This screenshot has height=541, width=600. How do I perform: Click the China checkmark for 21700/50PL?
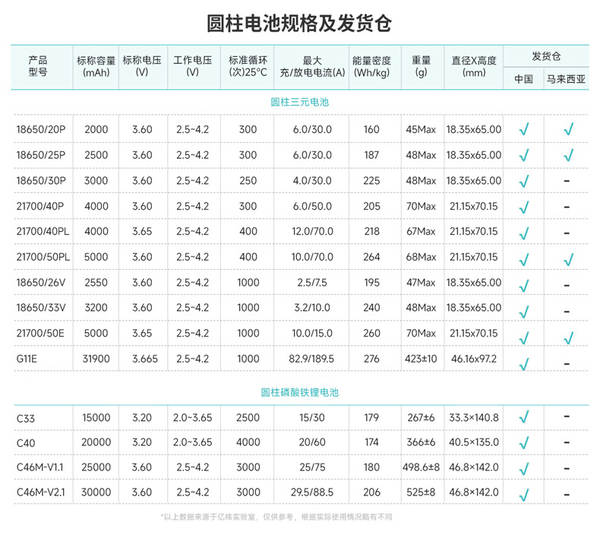(524, 259)
